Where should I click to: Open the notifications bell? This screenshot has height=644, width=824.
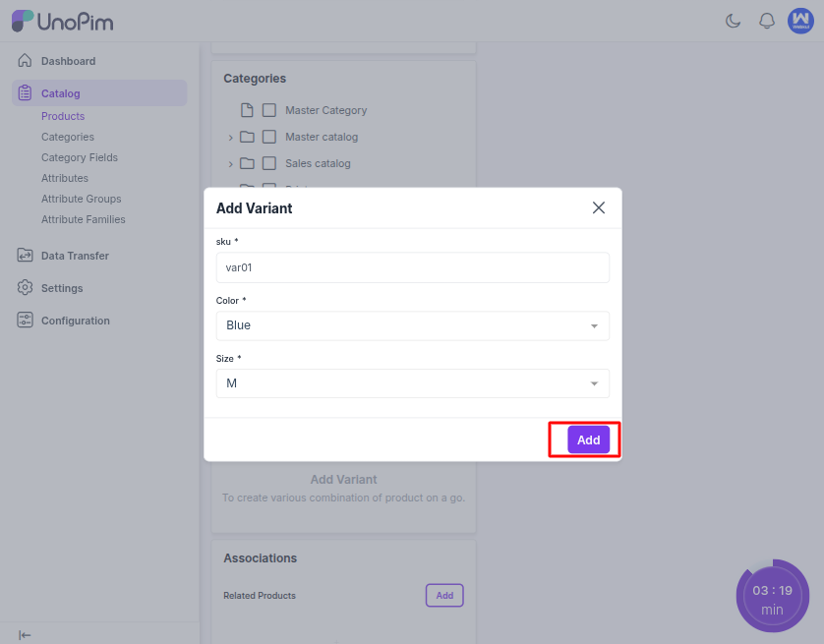(x=767, y=21)
